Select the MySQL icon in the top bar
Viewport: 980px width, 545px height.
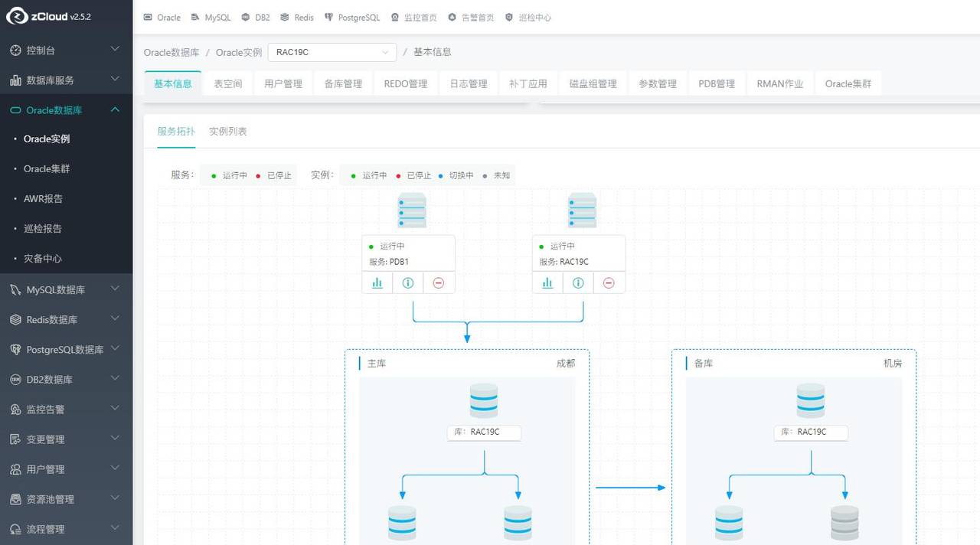coord(210,17)
